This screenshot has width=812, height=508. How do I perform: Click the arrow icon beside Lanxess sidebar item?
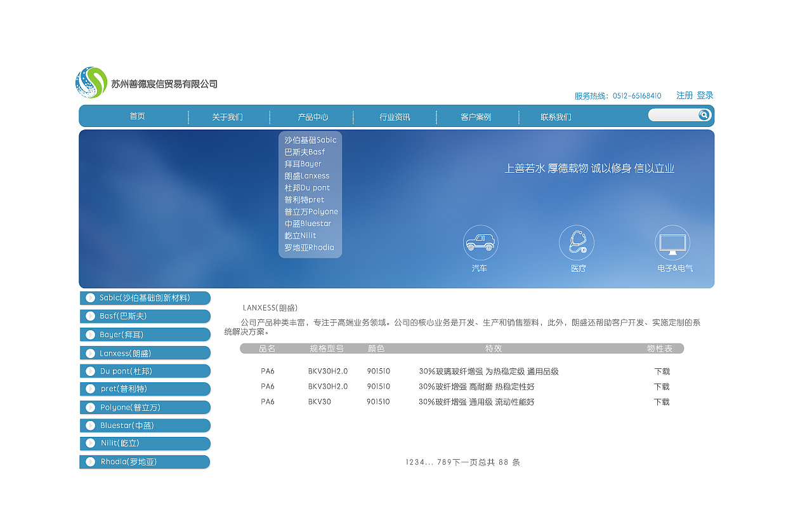pyautogui.click(x=90, y=353)
